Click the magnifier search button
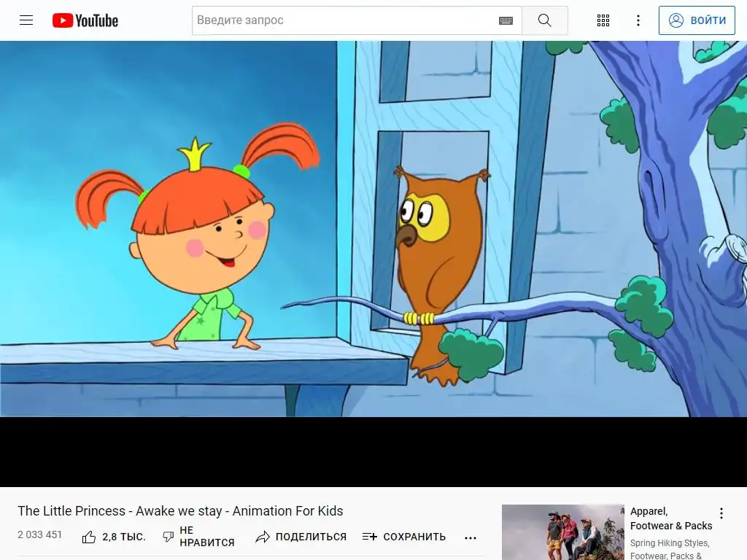This screenshot has width=747, height=560. tap(544, 20)
